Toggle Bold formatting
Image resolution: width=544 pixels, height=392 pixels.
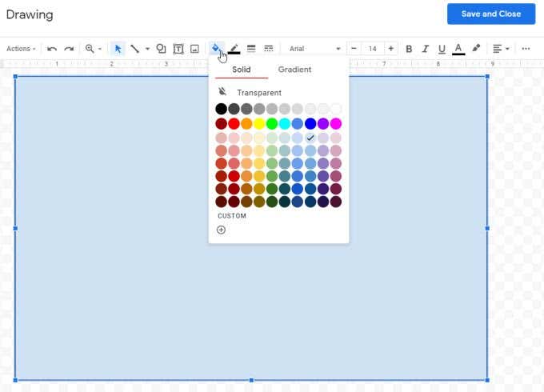[409, 49]
